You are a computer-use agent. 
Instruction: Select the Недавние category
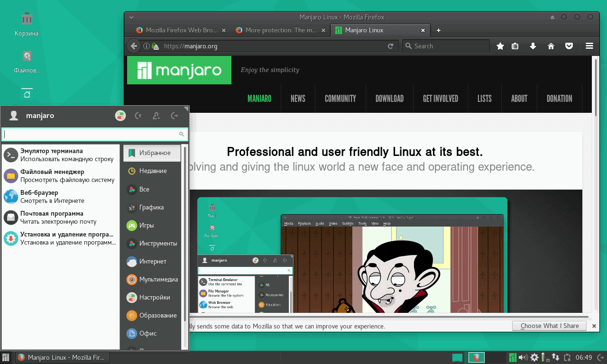152,171
